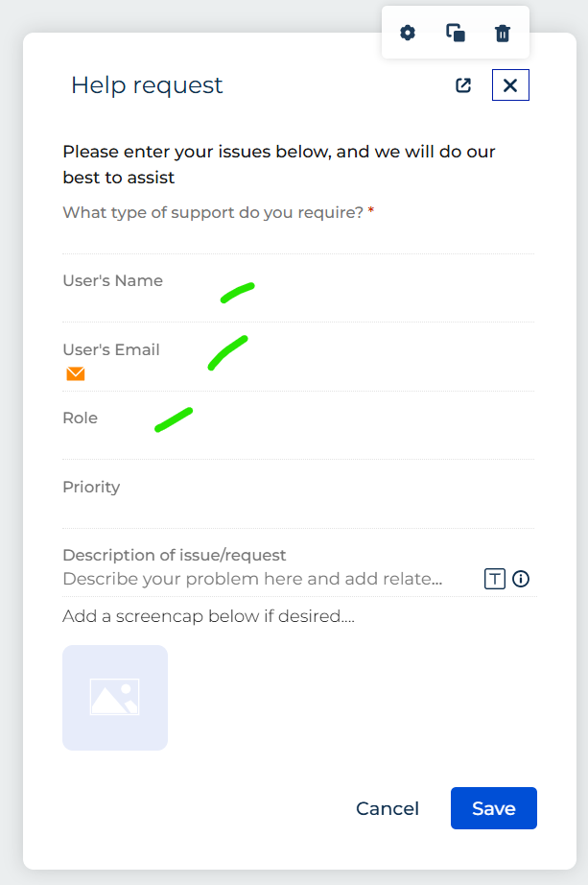Image resolution: width=588 pixels, height=885 pixels.
Task: Click the blue Save button
Action: tap(493, 808)
